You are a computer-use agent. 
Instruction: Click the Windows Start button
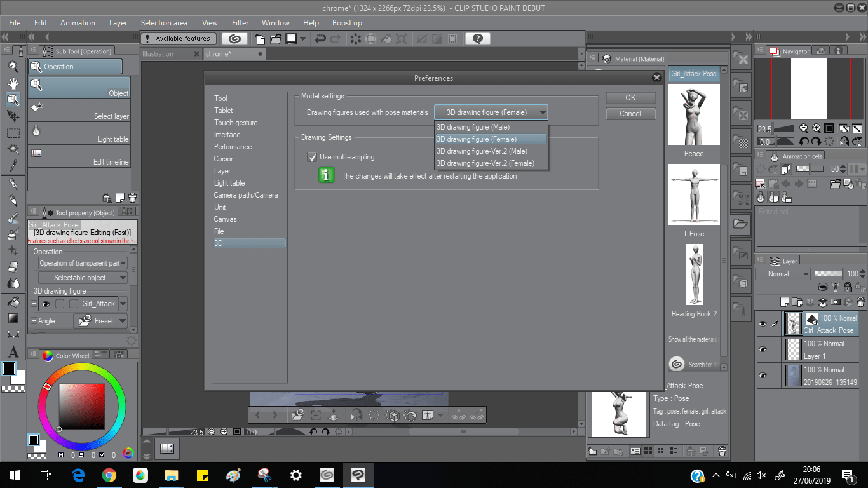click(x=15, y=475)
